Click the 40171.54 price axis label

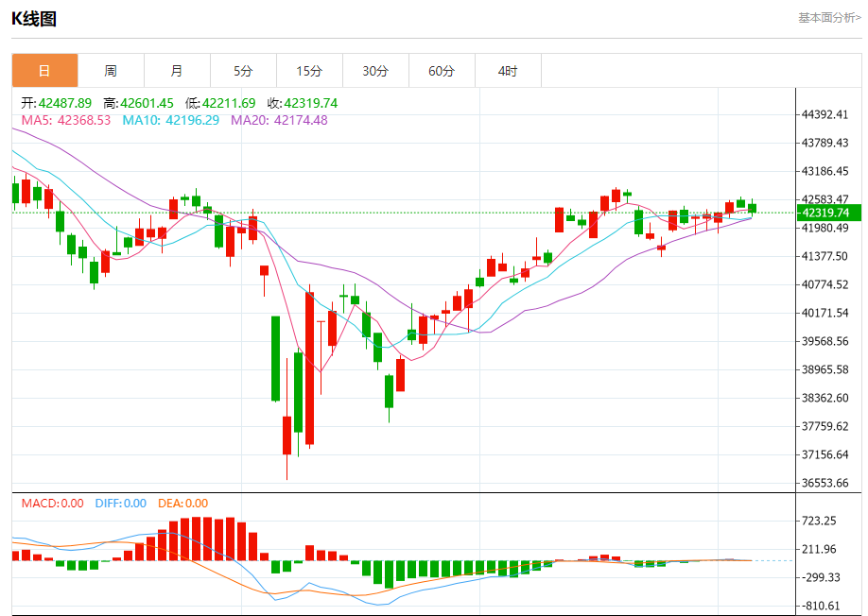825,313
